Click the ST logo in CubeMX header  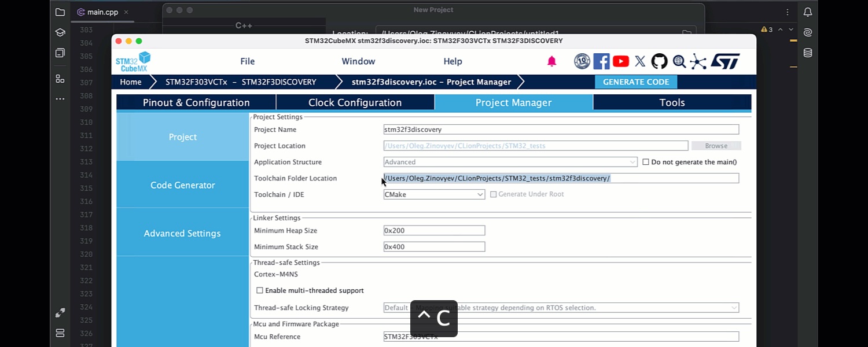(x=725, y=61)
